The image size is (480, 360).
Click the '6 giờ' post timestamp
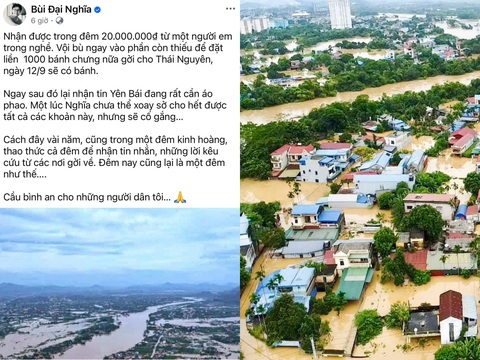tap(39, 21)
